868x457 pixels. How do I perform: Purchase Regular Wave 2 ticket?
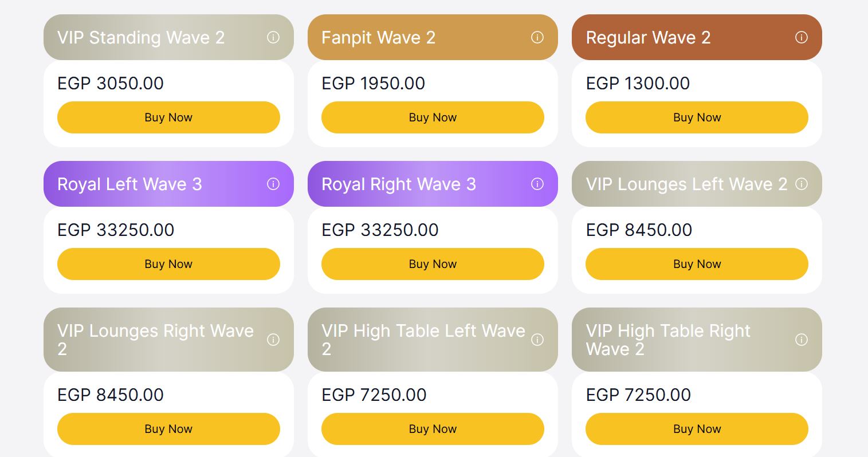[697, 117]
